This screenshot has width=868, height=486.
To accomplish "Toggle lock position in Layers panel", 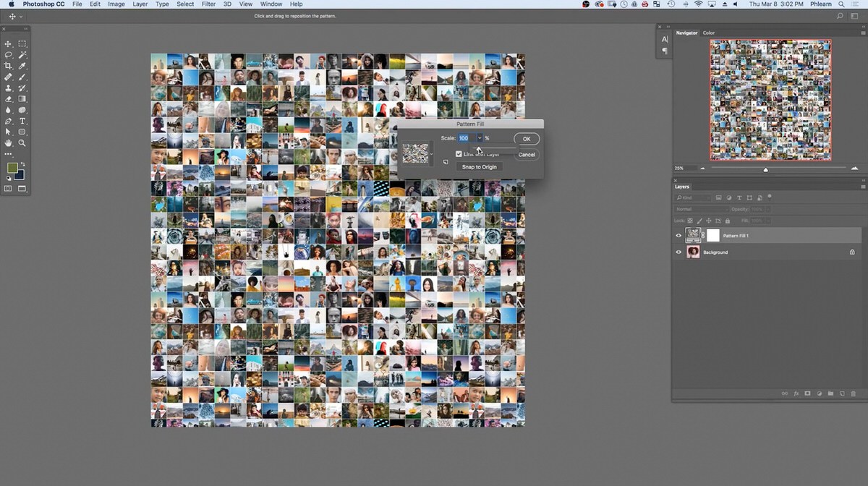I will (707, 220).
